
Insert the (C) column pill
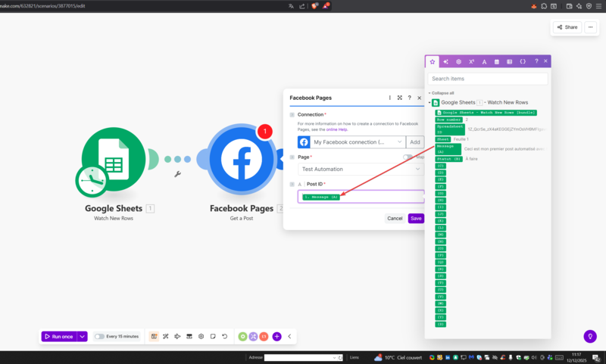pos(441,166)
